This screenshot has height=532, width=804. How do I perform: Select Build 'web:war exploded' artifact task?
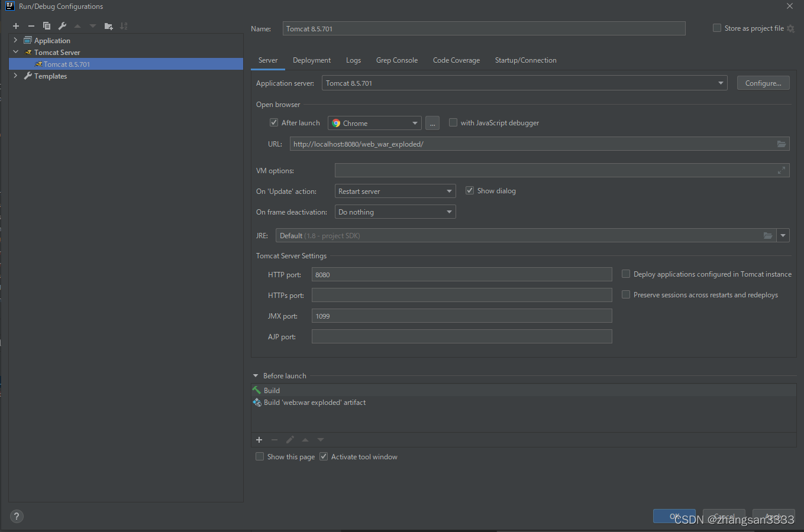pos(524,402)
